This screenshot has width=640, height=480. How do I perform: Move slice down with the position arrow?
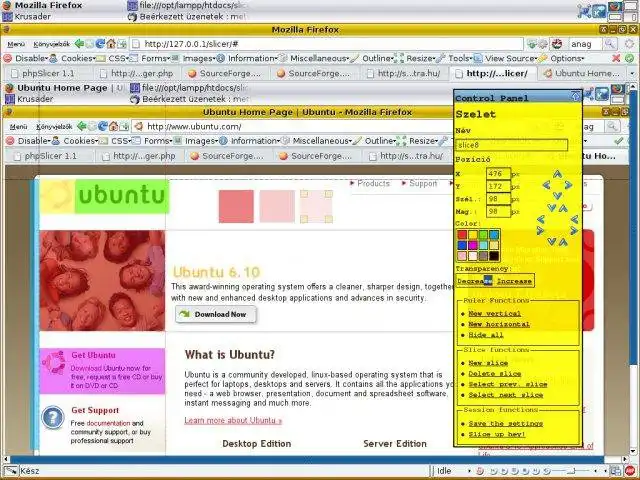[557, 196]
